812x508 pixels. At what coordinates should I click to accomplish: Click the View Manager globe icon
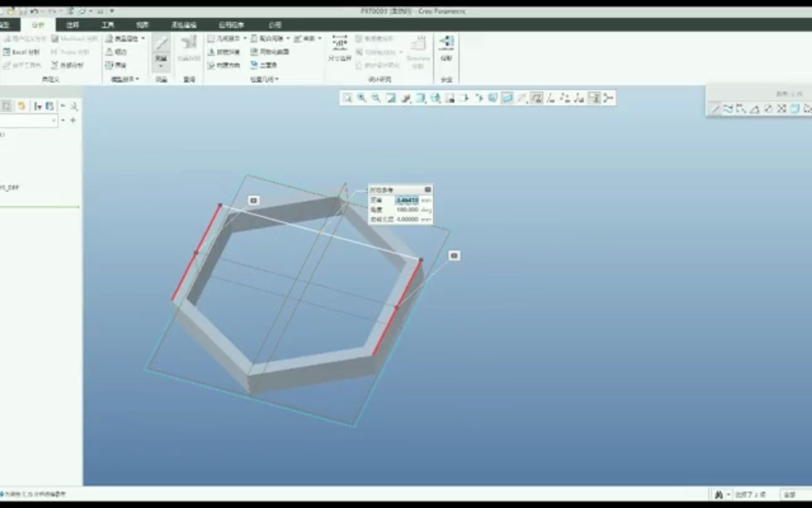(x=435, y=98)
